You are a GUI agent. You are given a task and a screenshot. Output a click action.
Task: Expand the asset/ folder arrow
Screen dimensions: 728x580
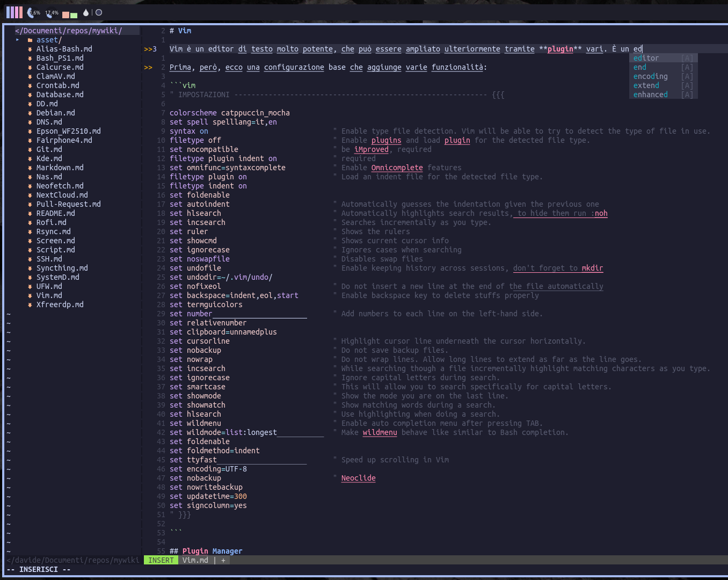tap(17, 40)
